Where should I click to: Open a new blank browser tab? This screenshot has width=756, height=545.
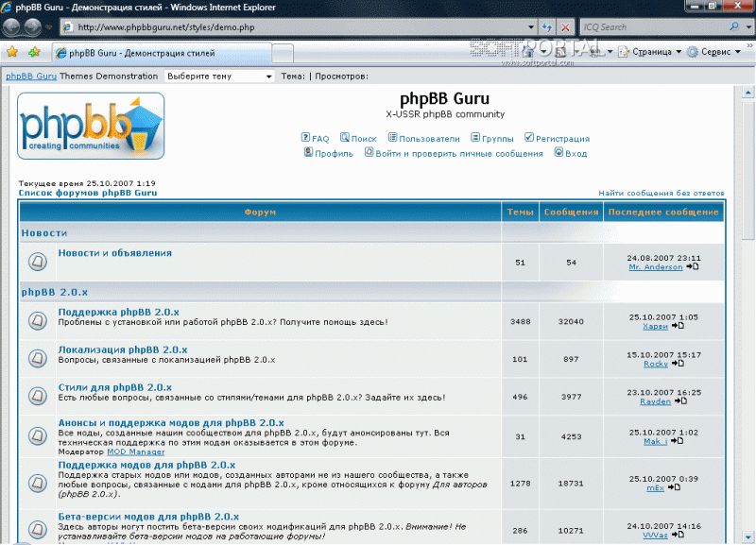[x=283, y=53]
